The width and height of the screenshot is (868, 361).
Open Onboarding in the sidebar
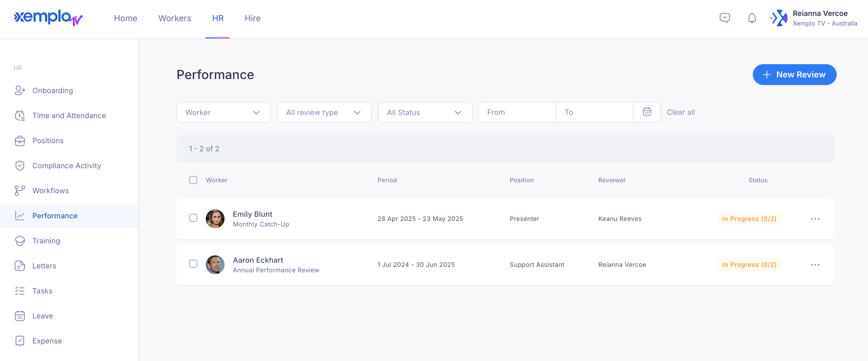click(69, 91)
